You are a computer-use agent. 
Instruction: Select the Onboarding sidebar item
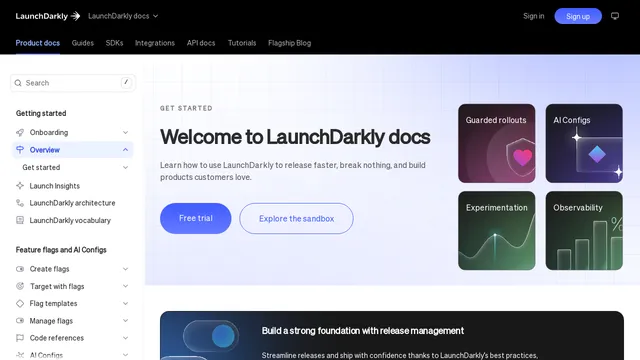pos(73,132)
